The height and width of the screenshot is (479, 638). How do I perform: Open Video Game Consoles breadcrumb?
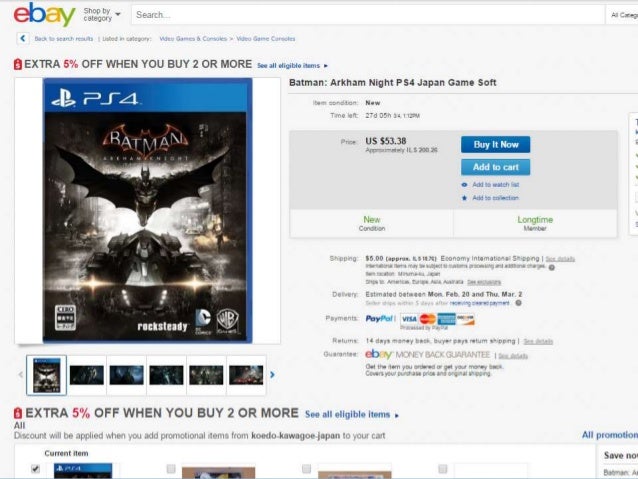pyautogui.click(x=266, y=39)
